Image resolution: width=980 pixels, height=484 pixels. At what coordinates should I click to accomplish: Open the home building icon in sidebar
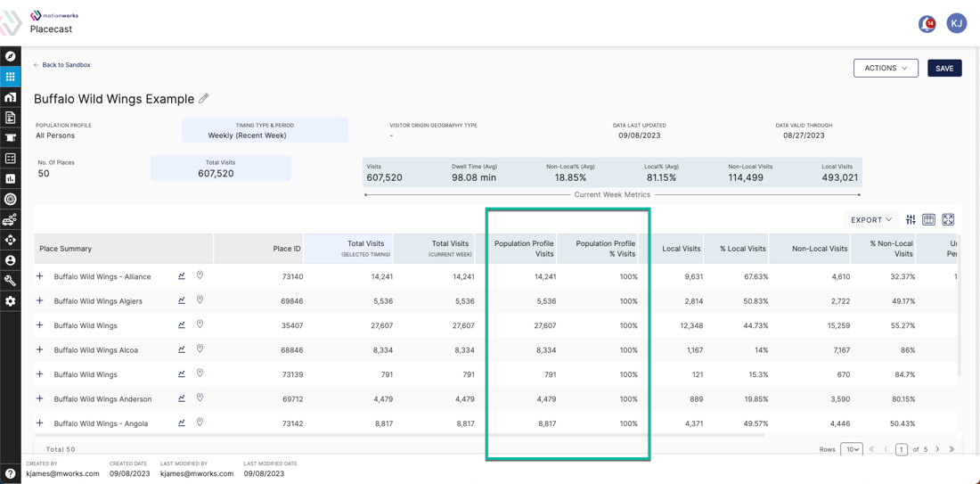click(x=10, y=97)
